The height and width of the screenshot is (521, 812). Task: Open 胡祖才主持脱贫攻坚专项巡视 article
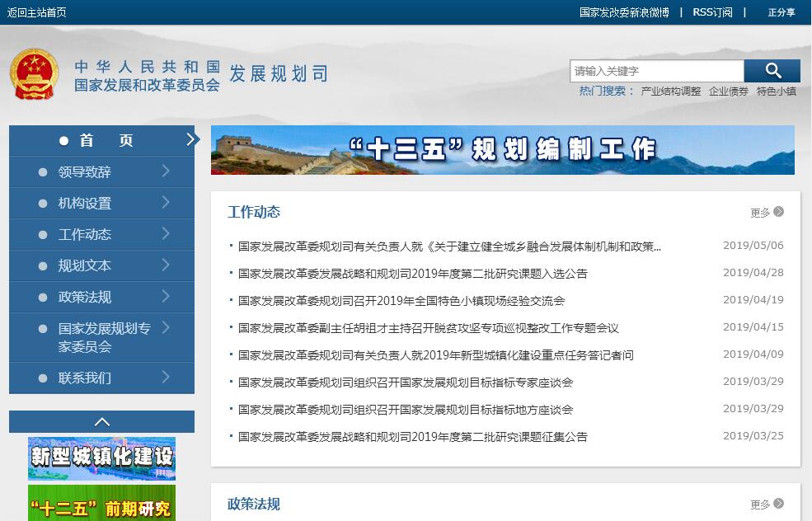[x=429, y=328]
